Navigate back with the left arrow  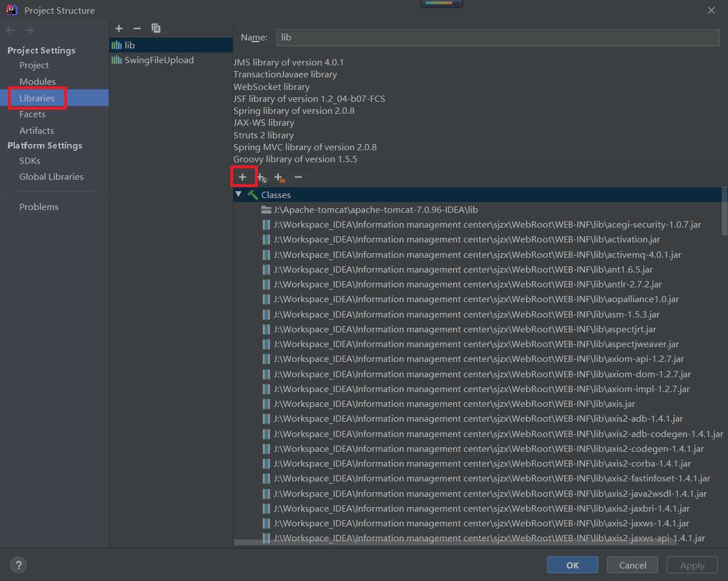coord(11,30)
